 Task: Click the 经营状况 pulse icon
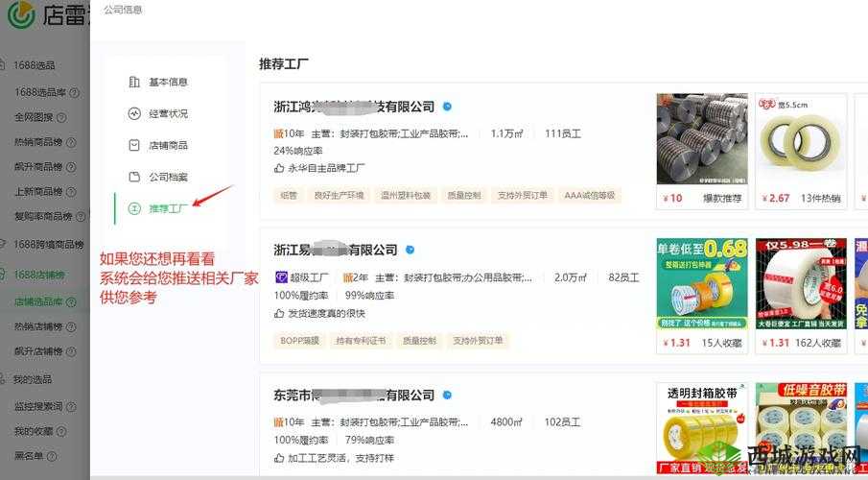click(134, 113)
